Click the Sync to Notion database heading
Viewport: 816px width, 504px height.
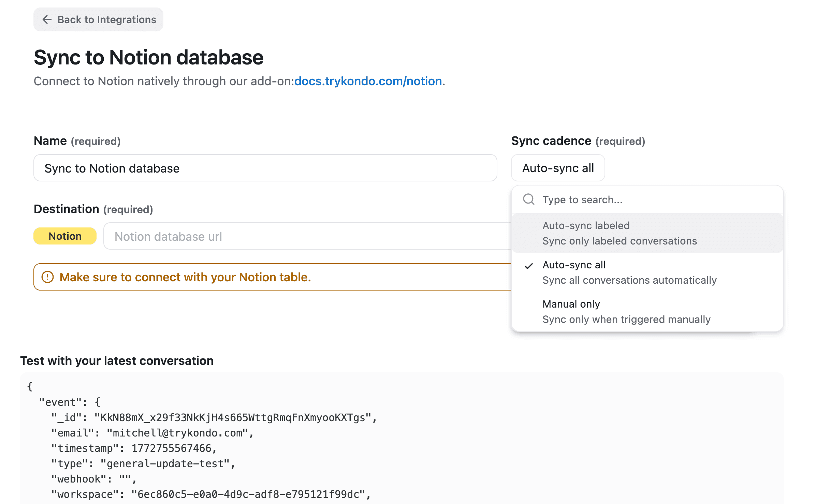[x=148, y=57]
